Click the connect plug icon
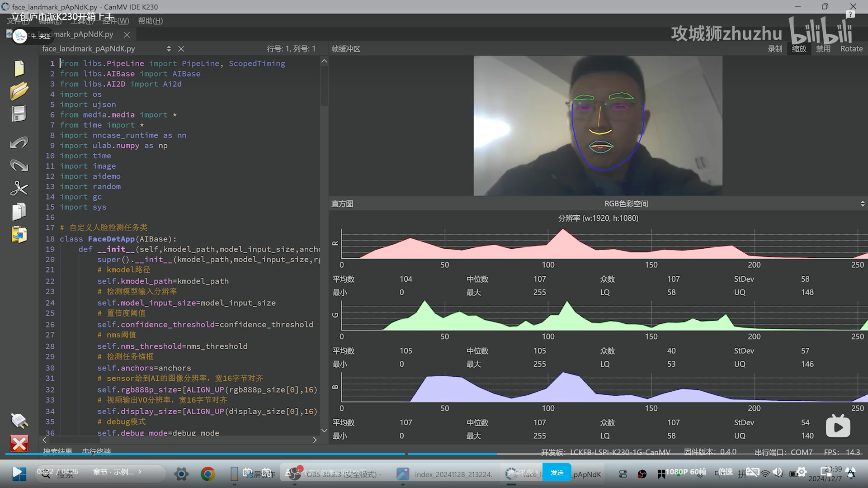Viewport: 868px width, 488px height. 19,421
